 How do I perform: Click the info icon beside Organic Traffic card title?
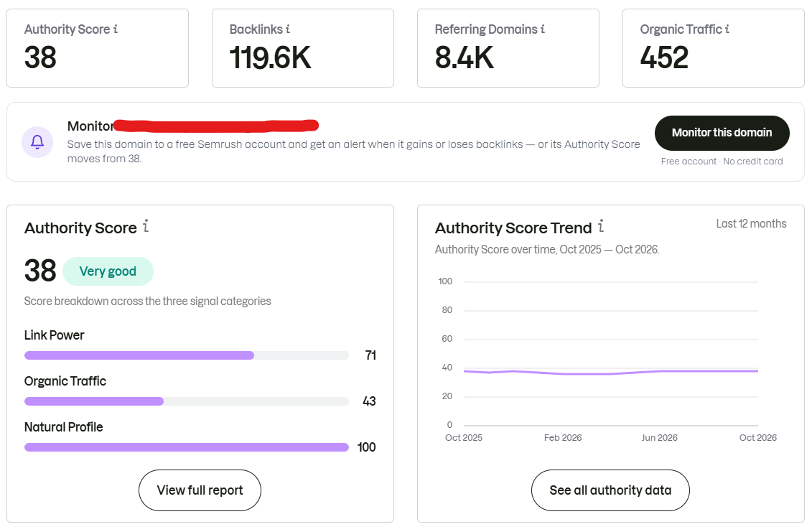coord(727,29)
